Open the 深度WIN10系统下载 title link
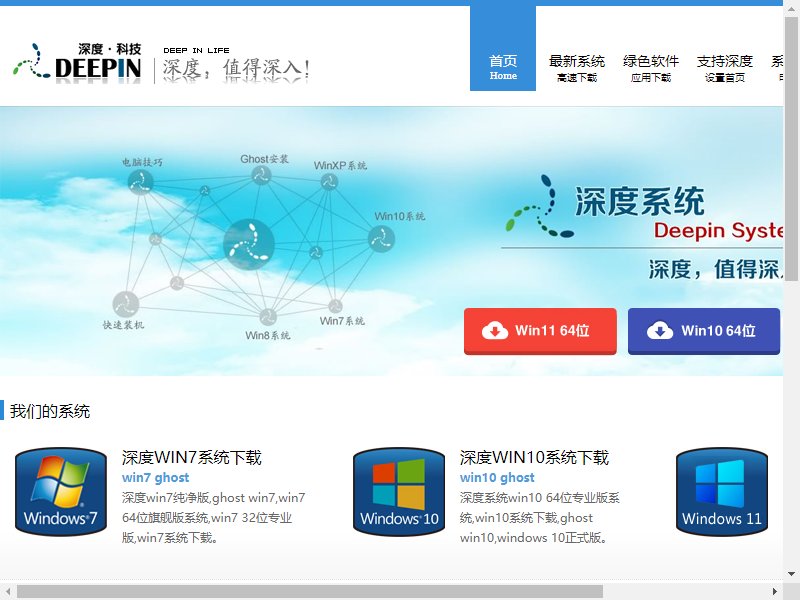The width and height of the screenshot is (800, 600). [534, 458]
